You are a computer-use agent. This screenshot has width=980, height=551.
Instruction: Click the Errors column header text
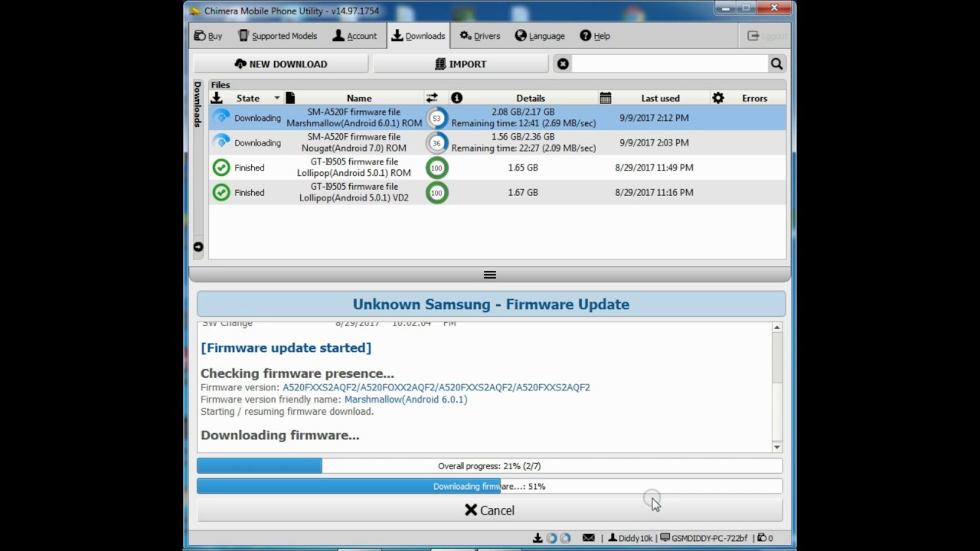click(x=754, y=98)
